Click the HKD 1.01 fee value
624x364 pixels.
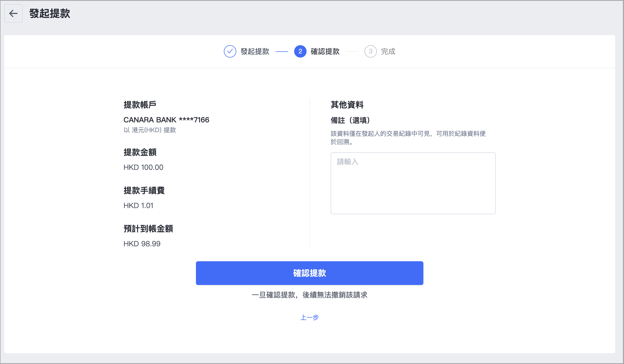click(x=138, y=205)
